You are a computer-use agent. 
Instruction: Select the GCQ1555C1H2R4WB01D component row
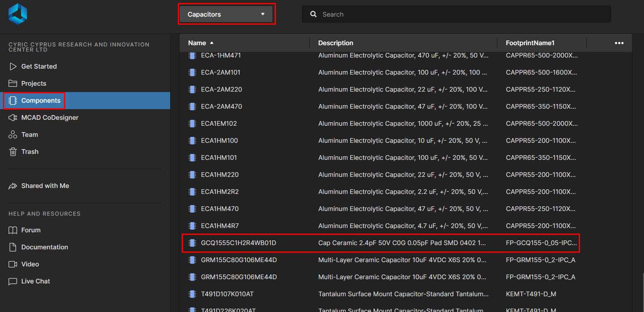[238, 243]
